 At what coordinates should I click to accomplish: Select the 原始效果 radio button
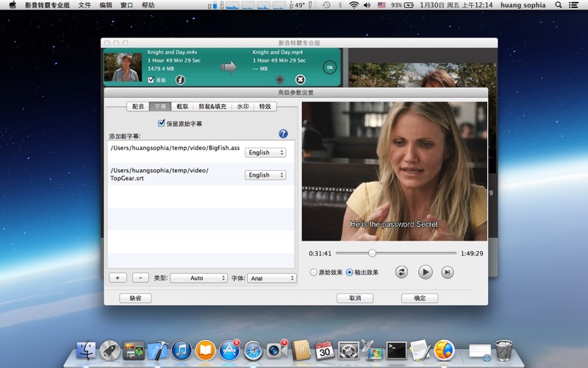(x=314, y=272)
